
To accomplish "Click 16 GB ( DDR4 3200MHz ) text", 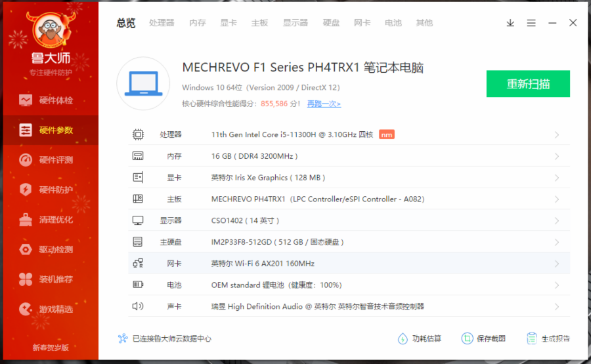I will click(254, 156).
